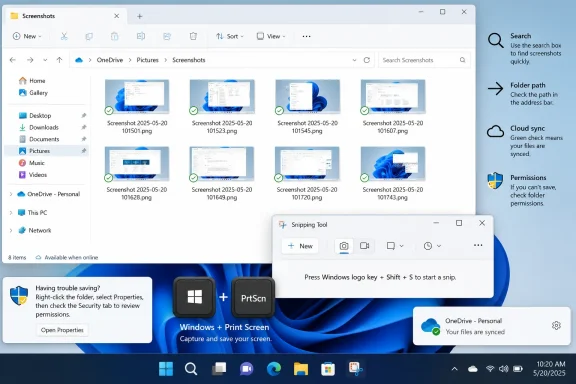Open the View dropdown menu
Screen dimensions: 576x384
click(271, 36)
